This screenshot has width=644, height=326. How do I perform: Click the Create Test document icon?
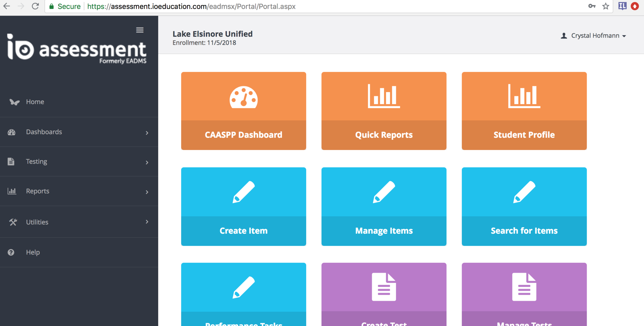384,287
